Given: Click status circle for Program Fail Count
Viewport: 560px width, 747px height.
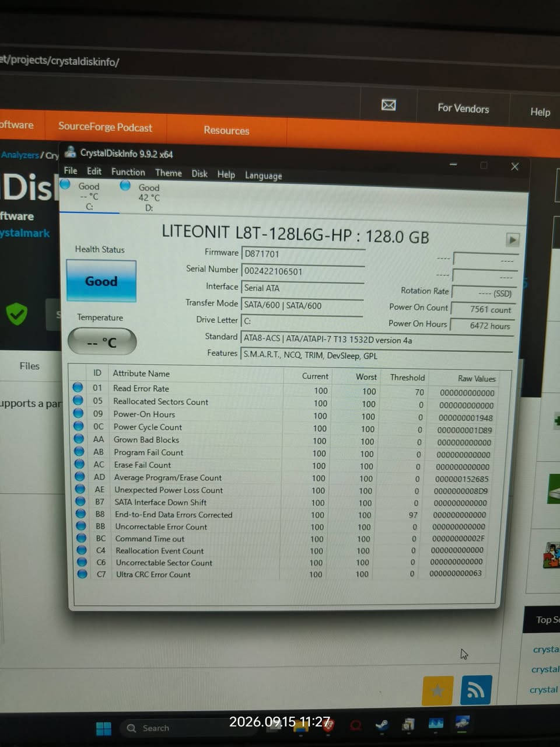Looking at the screenshot, I should click(79, 452).
